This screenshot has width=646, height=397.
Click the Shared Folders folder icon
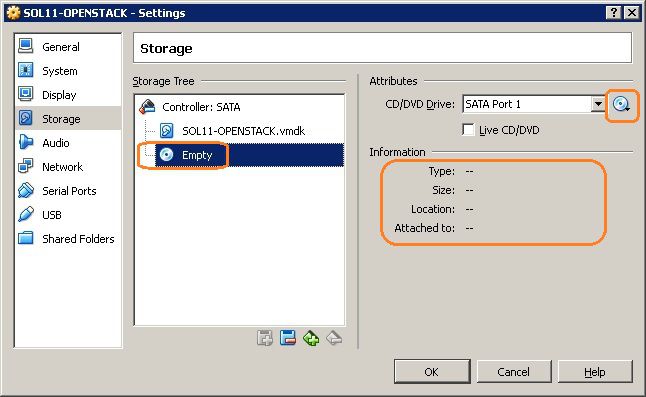(x=26, y=238)
